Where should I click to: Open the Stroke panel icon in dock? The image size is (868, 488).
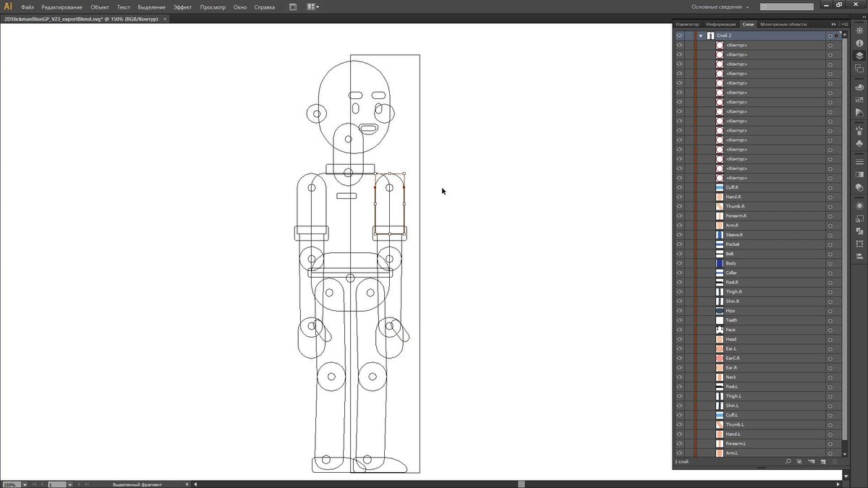pyautogui.click(x=859, y=163)
